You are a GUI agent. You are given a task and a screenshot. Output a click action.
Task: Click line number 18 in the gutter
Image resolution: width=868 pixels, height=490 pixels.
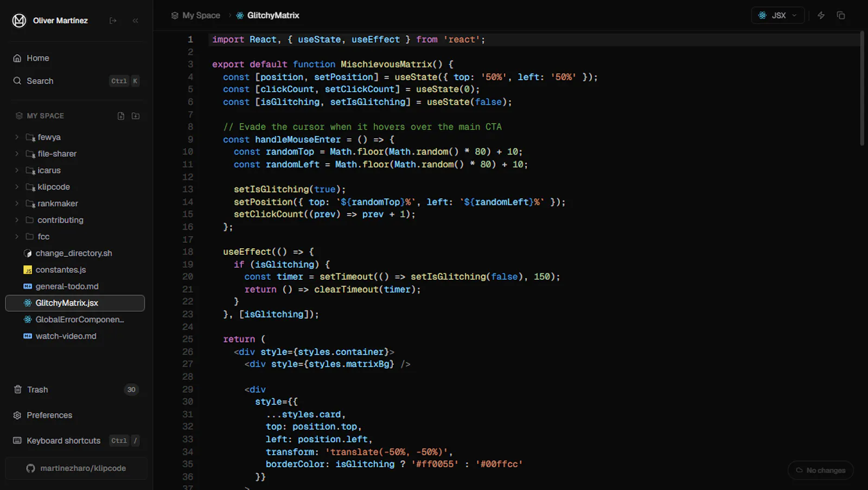(188, 252)
